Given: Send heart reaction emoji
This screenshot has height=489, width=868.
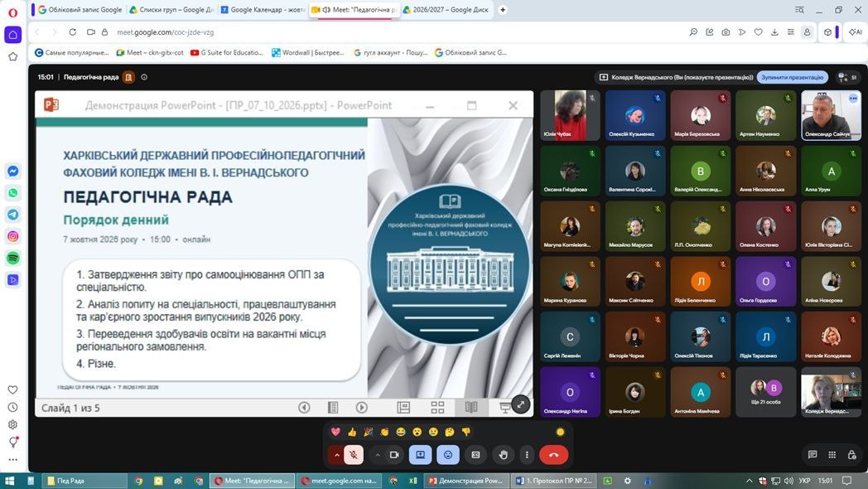Looking at the screenshot, I should pos(335,432).
